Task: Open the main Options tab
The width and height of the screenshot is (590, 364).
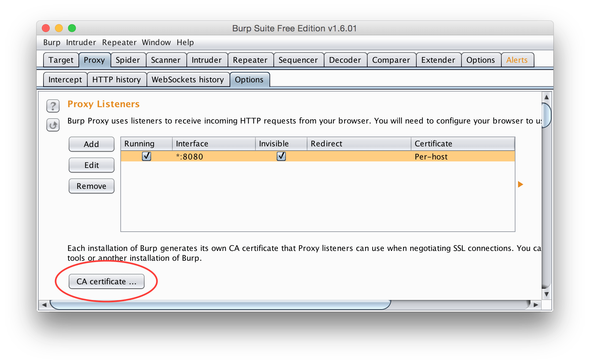Action: click(481, 60)
